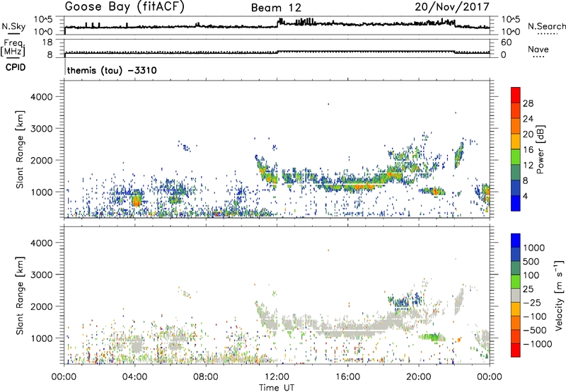Click the yellow 16-20 dB power colorbar segment
Viewport: 566px width, 392px height.
(x=516, y=141)
